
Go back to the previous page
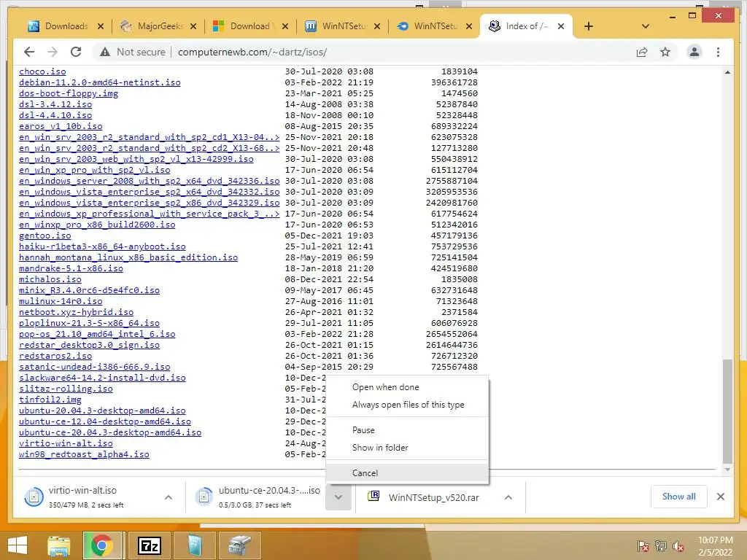(29, 52)
